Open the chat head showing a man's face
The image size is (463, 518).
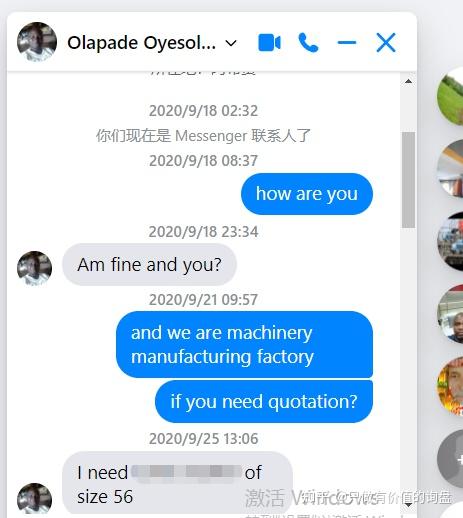point(451,314)
